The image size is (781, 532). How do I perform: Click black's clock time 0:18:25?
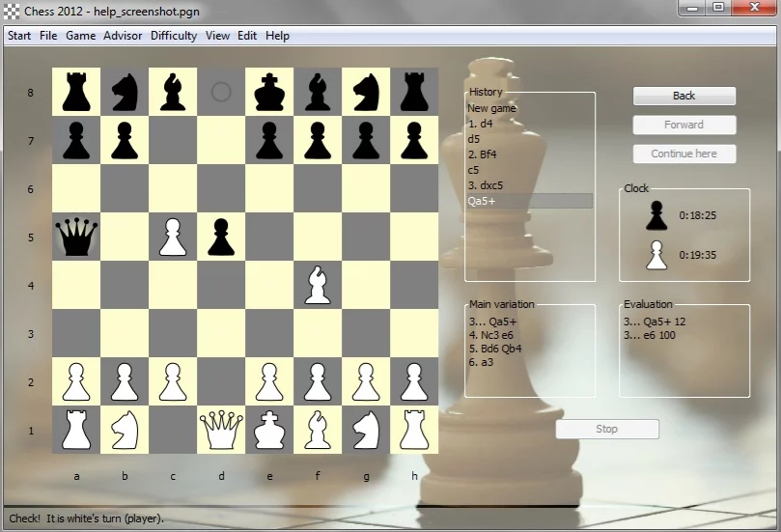[x=697, y=215]
